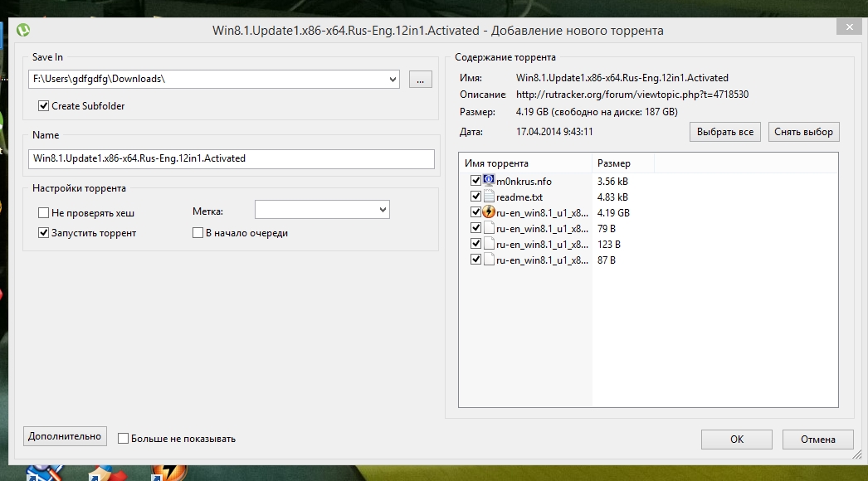The image size is (868, 481).
Task: Deselect the 123 B file checkbox
Action: [475, 244]
